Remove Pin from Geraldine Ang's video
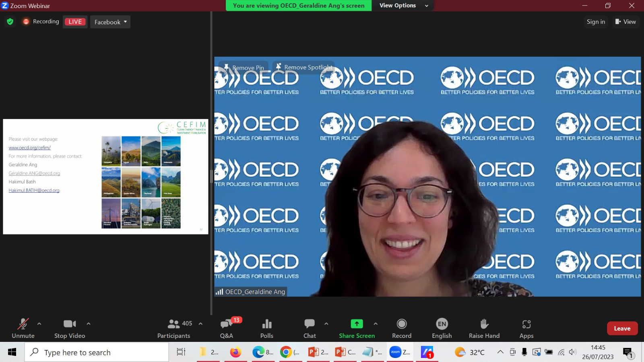644x362 pixels. (x=243, y=67)
